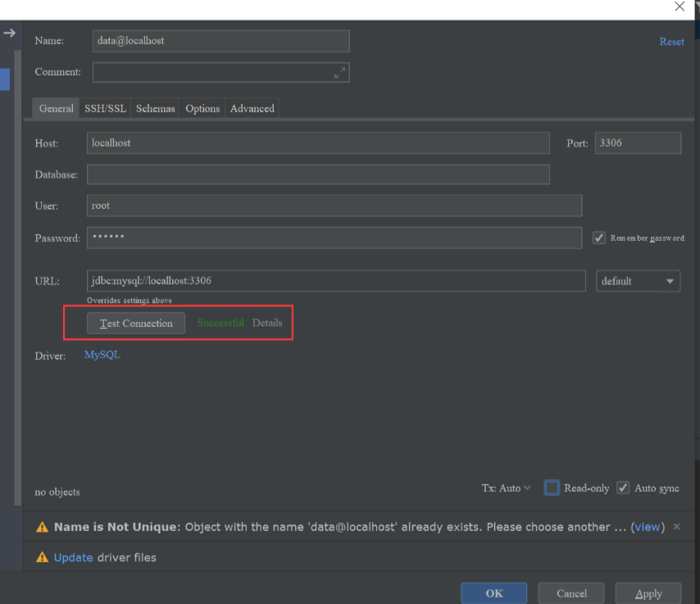Click the Port input field
Screen dimensions: 700x604
point(638,143)
